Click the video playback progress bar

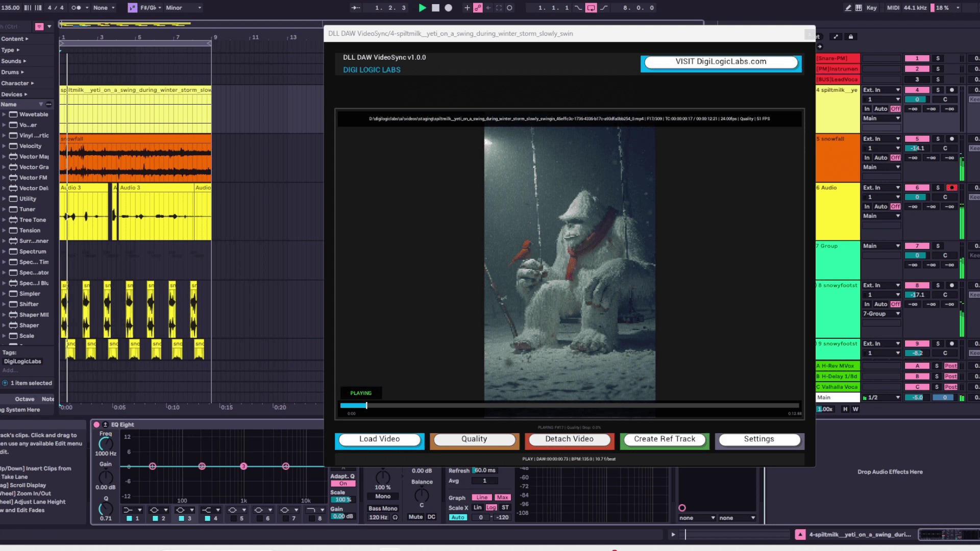pos(570,406)
